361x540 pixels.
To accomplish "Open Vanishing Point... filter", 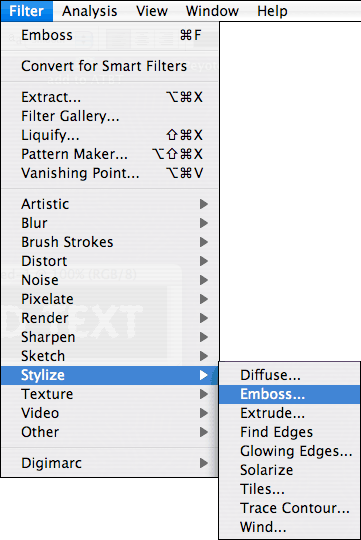I will point(110,173).
